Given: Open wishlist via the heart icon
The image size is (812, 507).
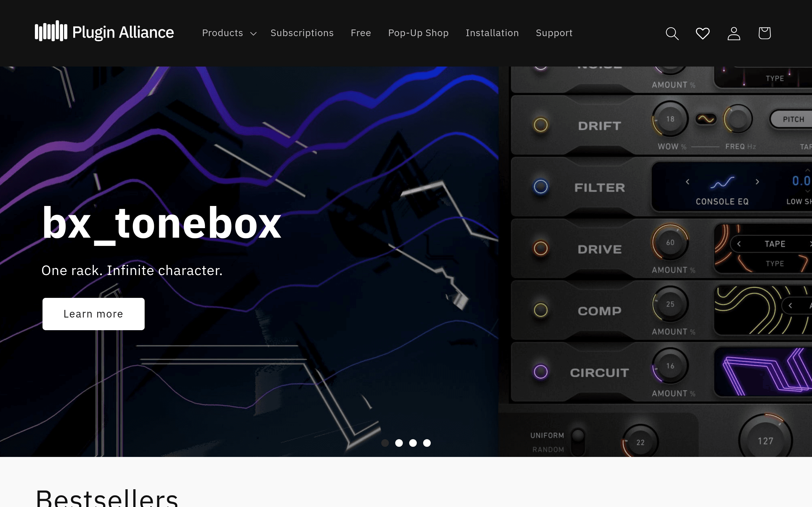Looking at the screenshot, I should tap(703, 33).
